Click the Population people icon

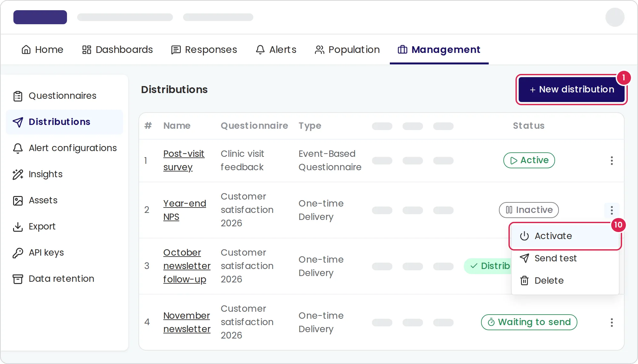tap(319, 50)
